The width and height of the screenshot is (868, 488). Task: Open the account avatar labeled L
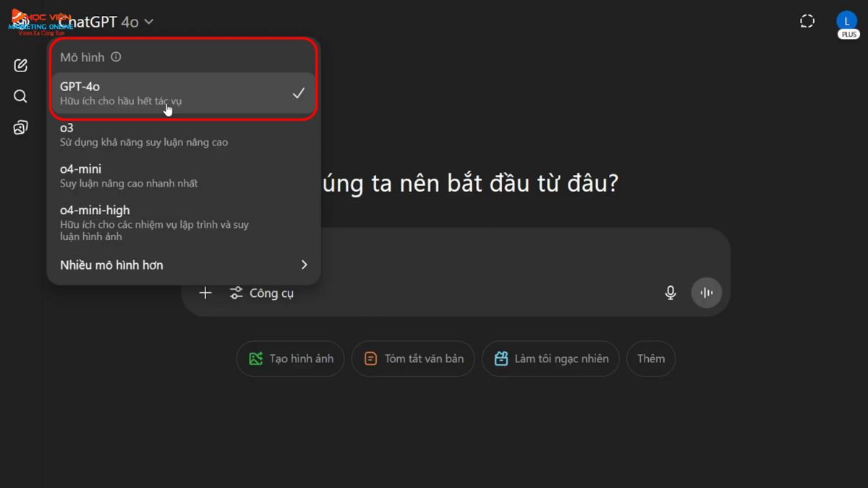(x=847, y=21)
